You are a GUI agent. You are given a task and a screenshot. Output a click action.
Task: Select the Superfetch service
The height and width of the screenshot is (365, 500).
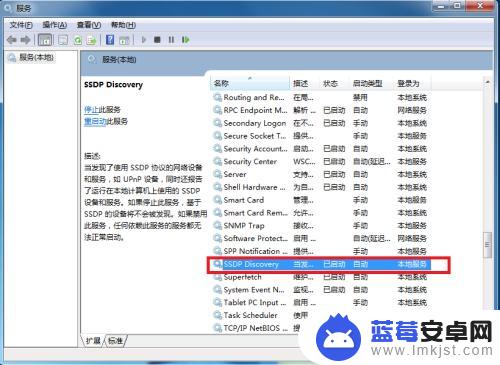(322, 277)
